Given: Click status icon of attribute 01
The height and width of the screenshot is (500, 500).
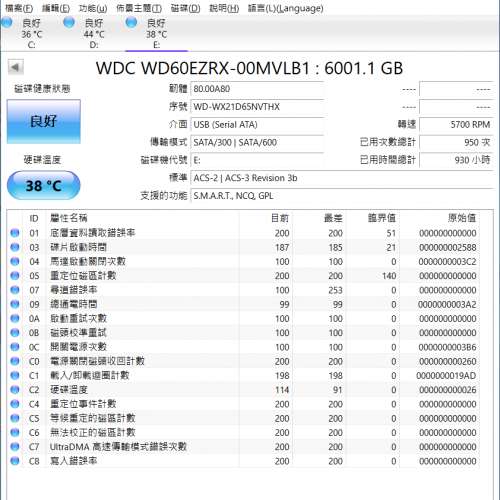Looking at the screenshot, I should (x=15, y=233).
